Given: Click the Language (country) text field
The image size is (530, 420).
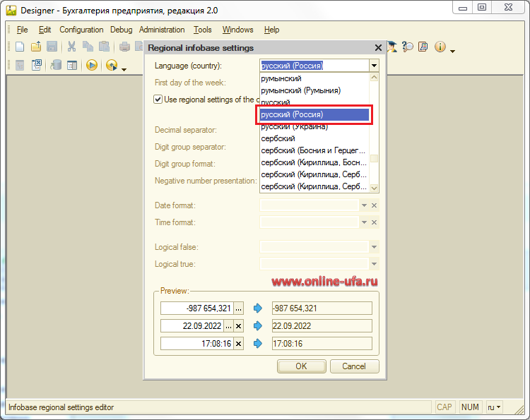Looking at the screenshot, I should 314,66.
